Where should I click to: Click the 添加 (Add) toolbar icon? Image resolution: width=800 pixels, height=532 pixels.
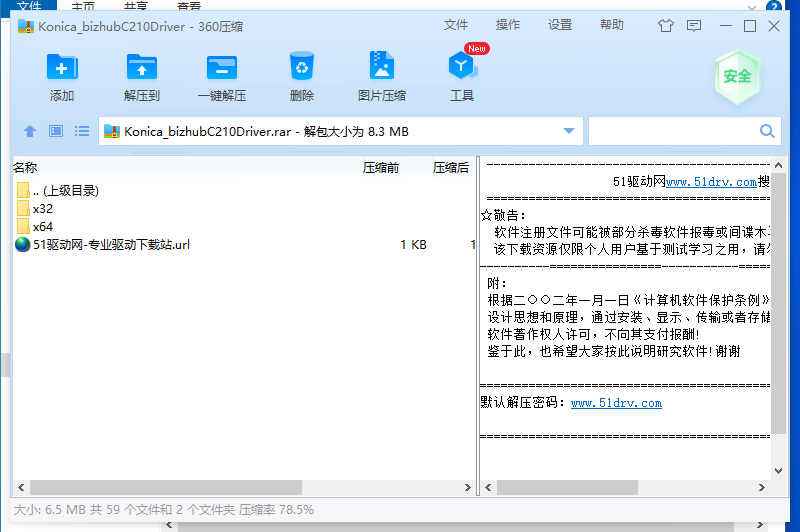tap(62, 67)
